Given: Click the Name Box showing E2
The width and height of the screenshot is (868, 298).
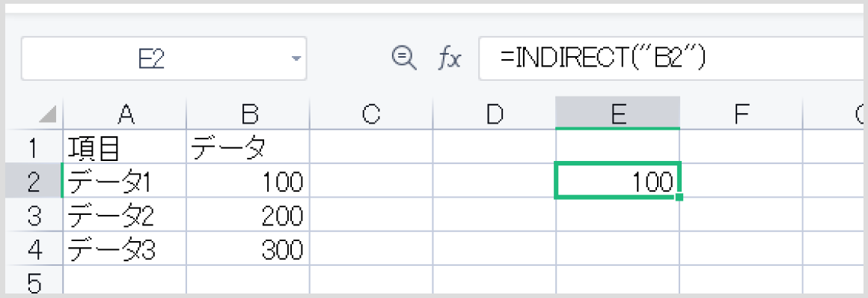Looking at the screenshot, I should point(164,58).
